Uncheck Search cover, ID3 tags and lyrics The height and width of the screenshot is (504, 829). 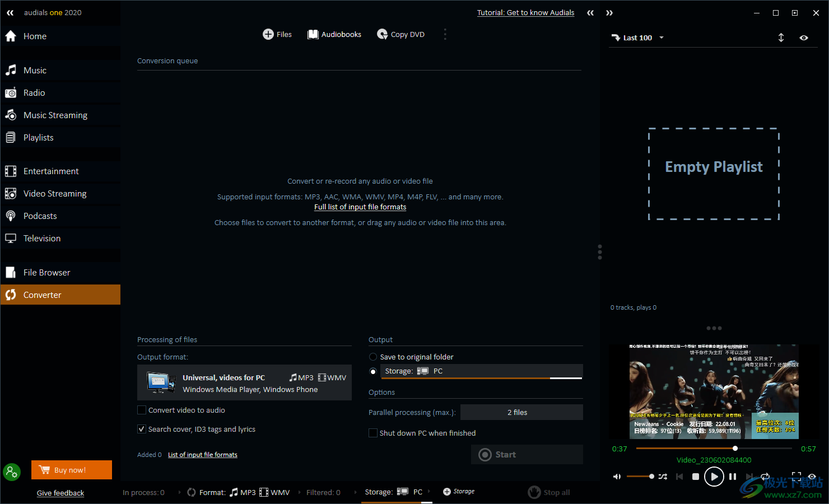coord(142,430)
